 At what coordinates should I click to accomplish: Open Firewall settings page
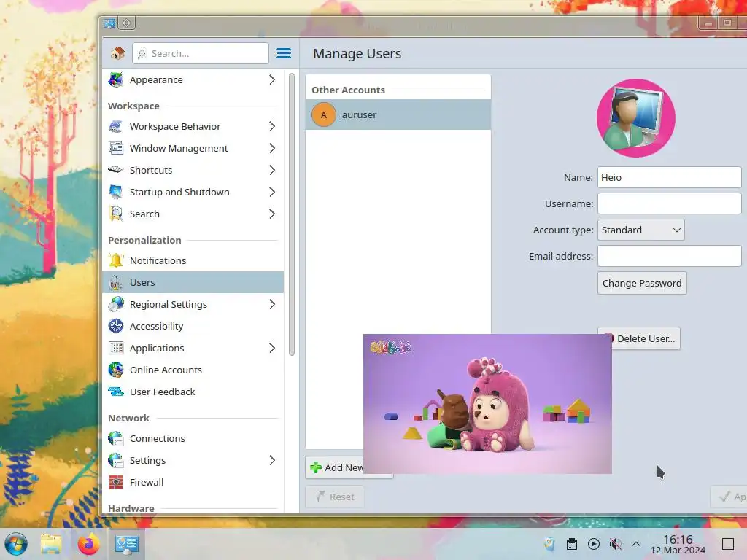(193, 483)
